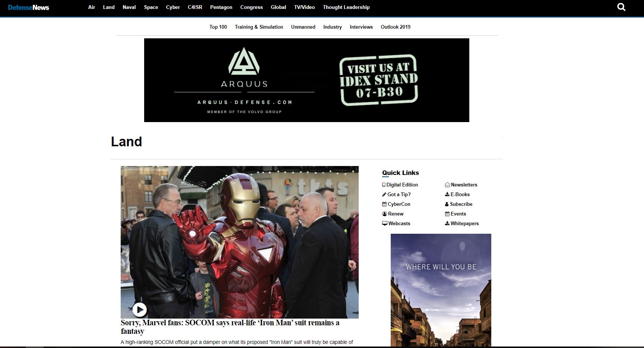Open the Whitepapers link
The image size is (644, 348).
[x=465, y=223]
